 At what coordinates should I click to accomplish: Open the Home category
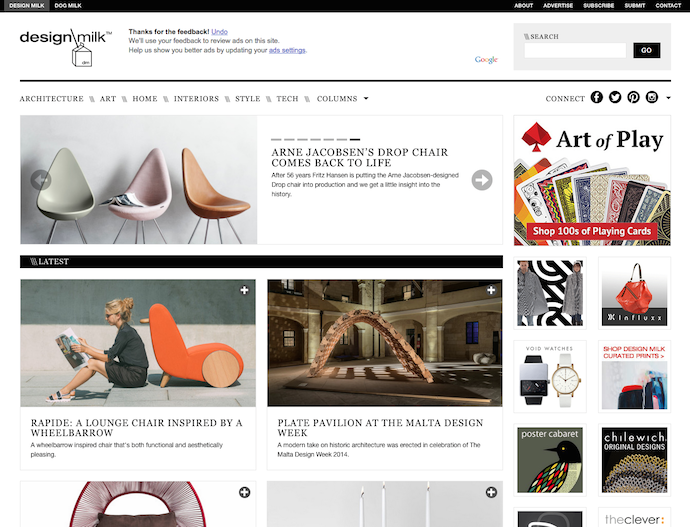click(x=145, y=99)
